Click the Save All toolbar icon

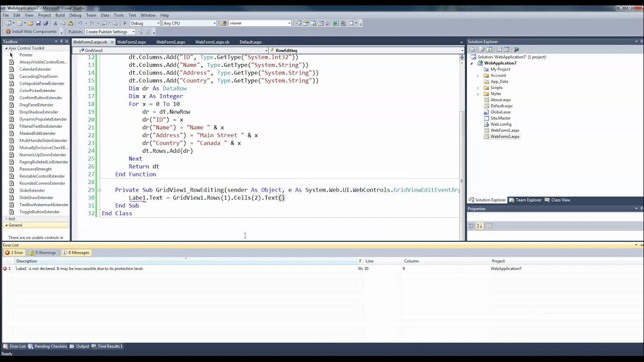pyautogui.click(x=45, y=23)
